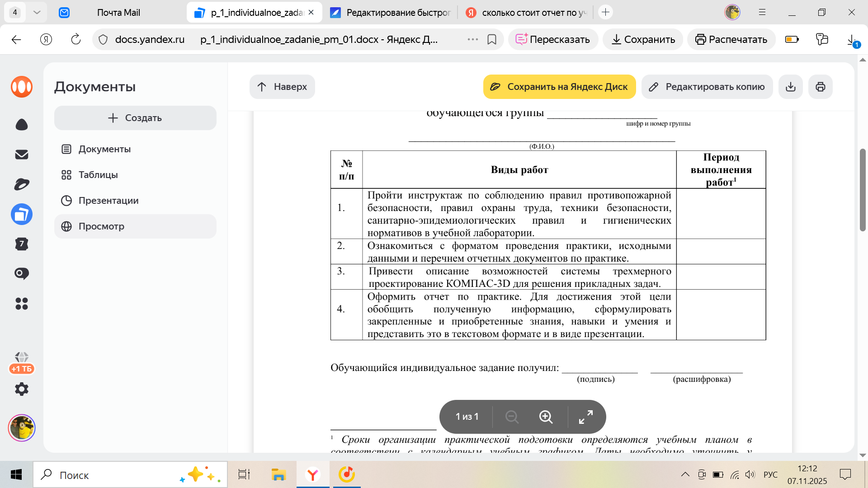Show hidden system tray icons
868x488 pixels.
click(x=685, y=474)
